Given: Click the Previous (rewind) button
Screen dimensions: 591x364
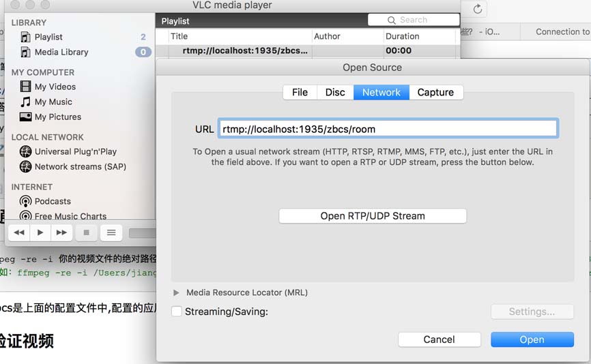Looking at the screenshot, I should pos(19,232).
